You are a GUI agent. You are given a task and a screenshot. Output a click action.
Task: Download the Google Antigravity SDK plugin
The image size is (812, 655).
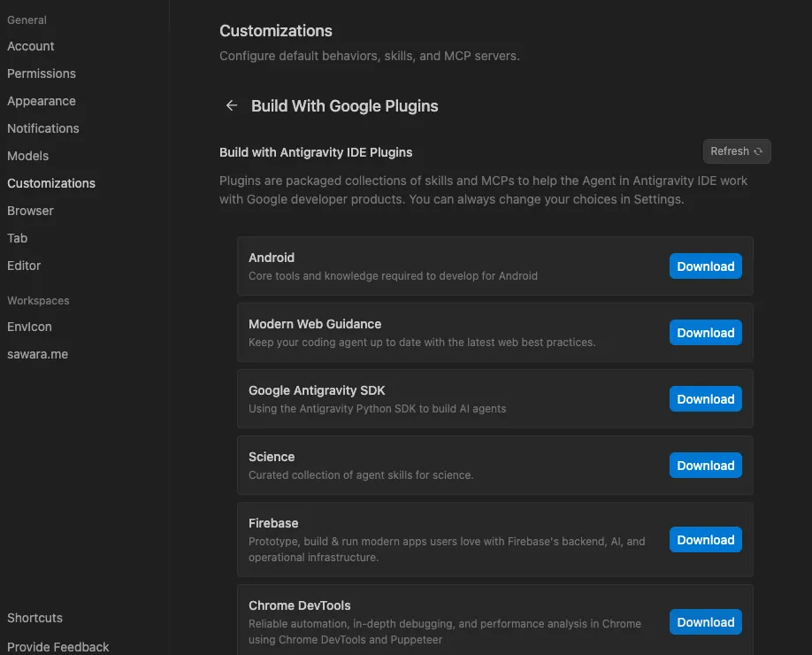(705, 399)
